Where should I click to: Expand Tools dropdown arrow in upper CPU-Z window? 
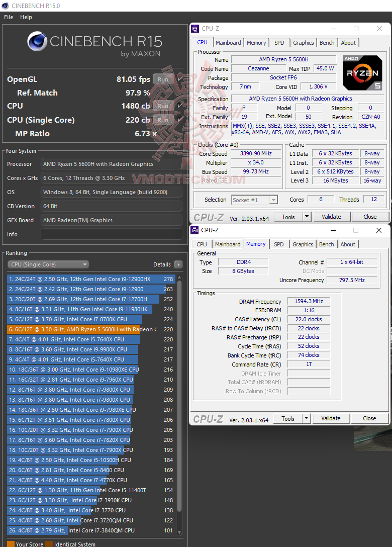click(307, 217)
